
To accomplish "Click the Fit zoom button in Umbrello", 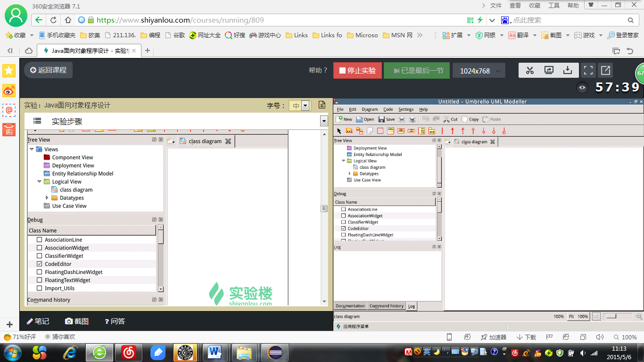I will tap(571, 317).
